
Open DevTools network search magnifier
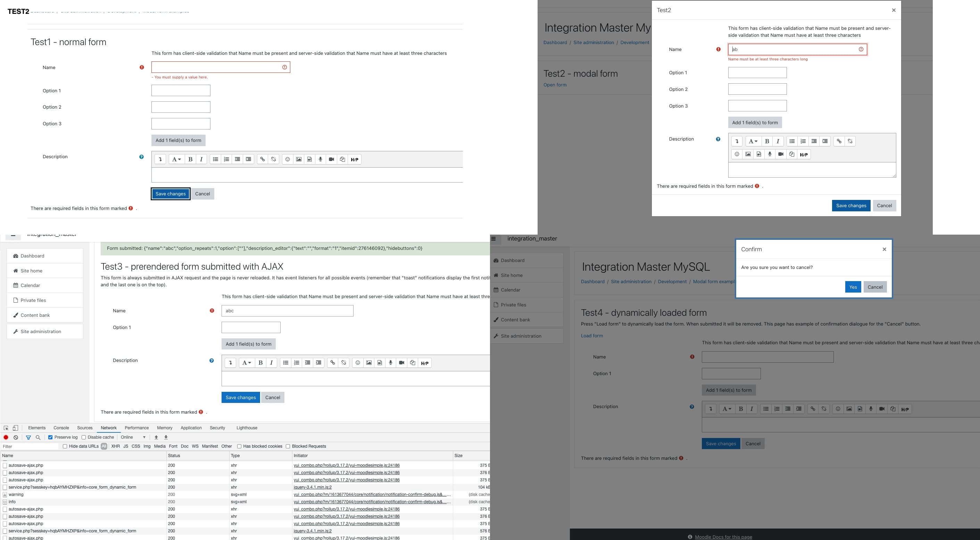[38, 437]
